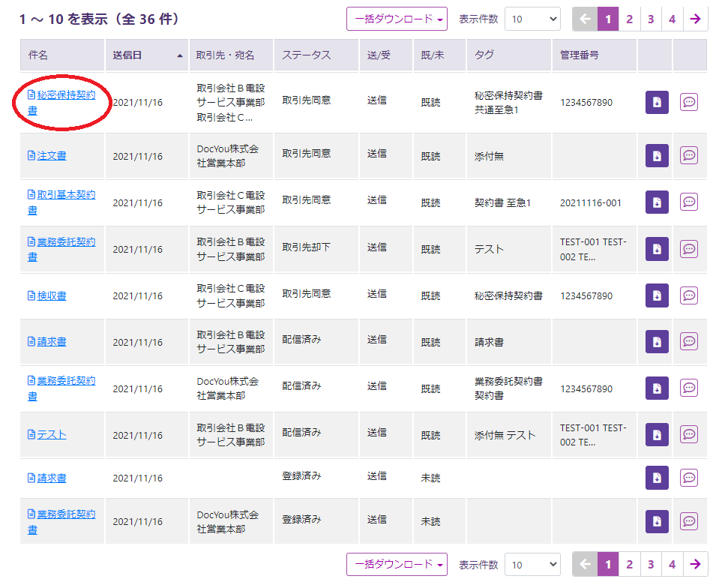This screenshot has width=716, height=588.
Task: Click the 管理番号 column header
Action: point(594,55)
